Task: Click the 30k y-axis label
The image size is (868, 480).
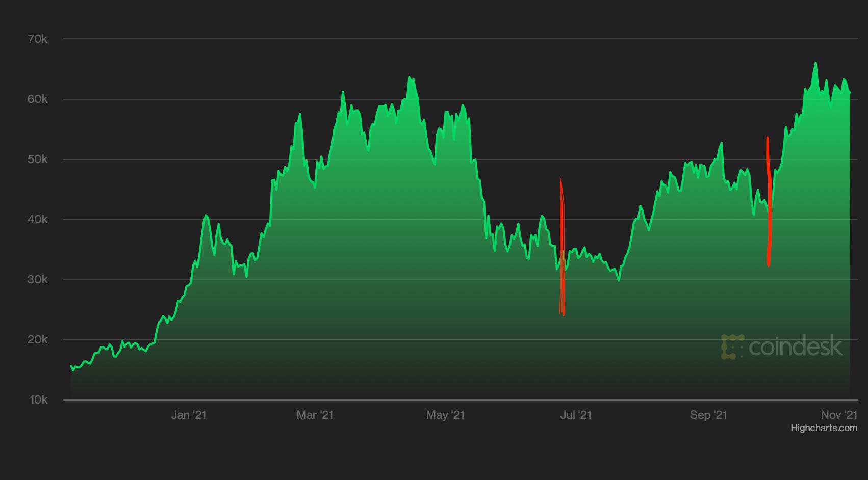Action: tap(37, 280)
